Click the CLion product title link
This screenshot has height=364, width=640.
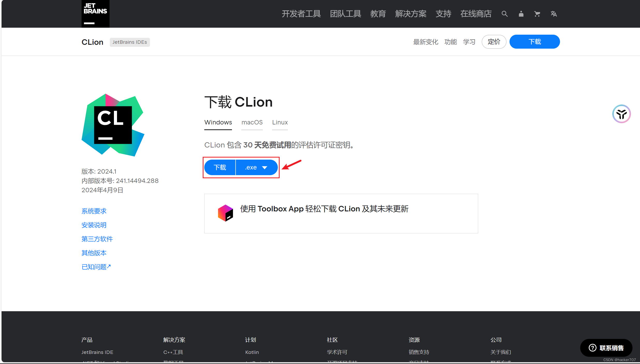(92, 42)
